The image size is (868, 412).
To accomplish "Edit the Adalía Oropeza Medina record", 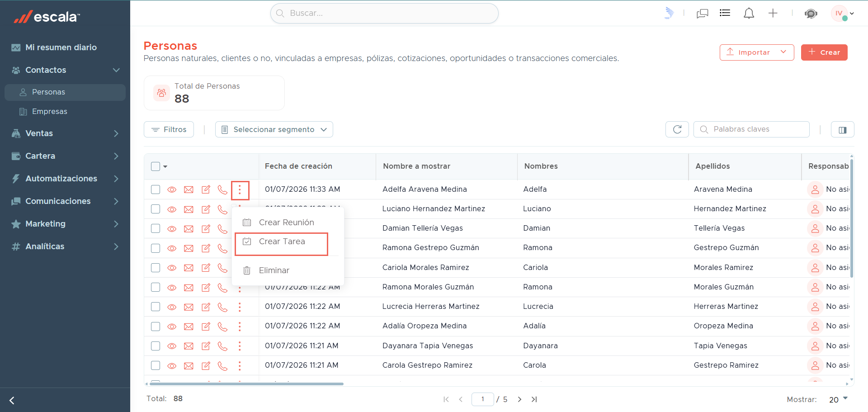I will tap(206, 327).
